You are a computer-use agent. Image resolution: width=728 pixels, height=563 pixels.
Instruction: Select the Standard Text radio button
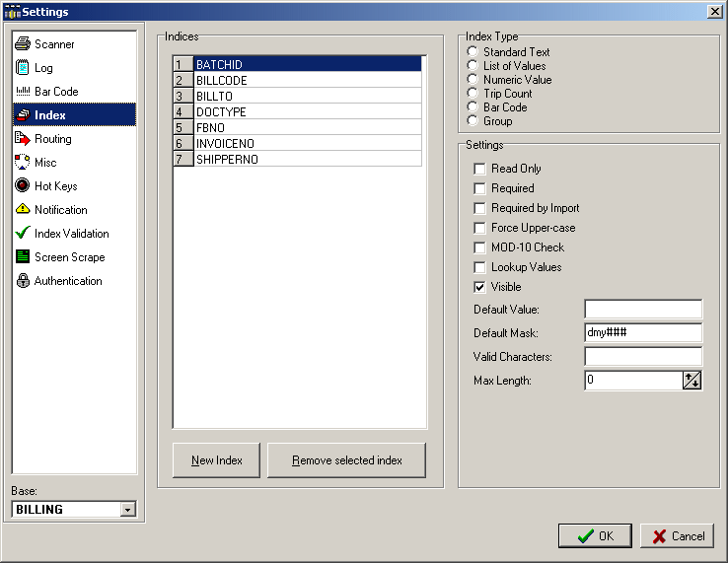click(x=473, y=51)
